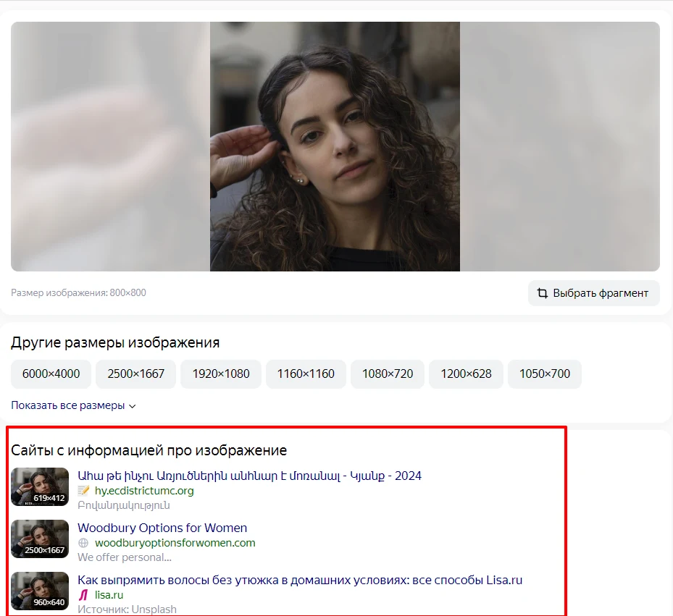Click the crop icon in Выбрать фрагмент
Image resolution: width=673 pixels, height=616 pixels.
click(543, 293)
